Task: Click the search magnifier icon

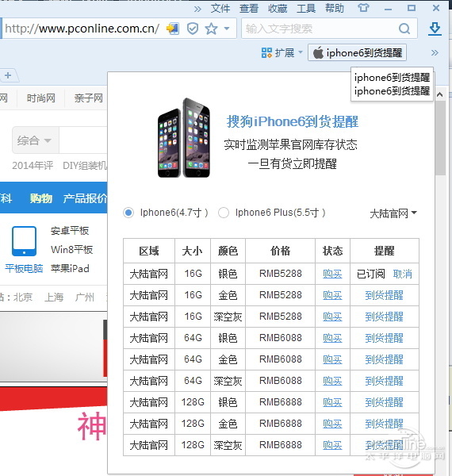Action: coord(404,29)
